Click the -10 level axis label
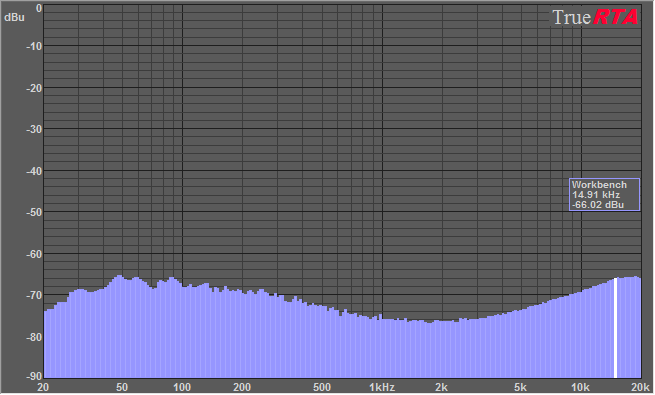The image size is (655, 395). coord(34,46)
